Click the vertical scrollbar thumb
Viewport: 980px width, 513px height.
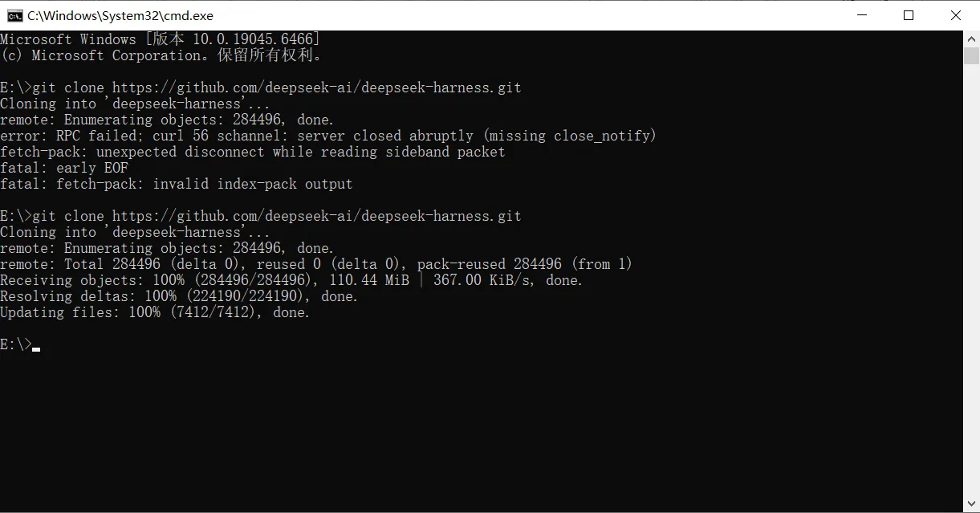[x=971, y=55]
